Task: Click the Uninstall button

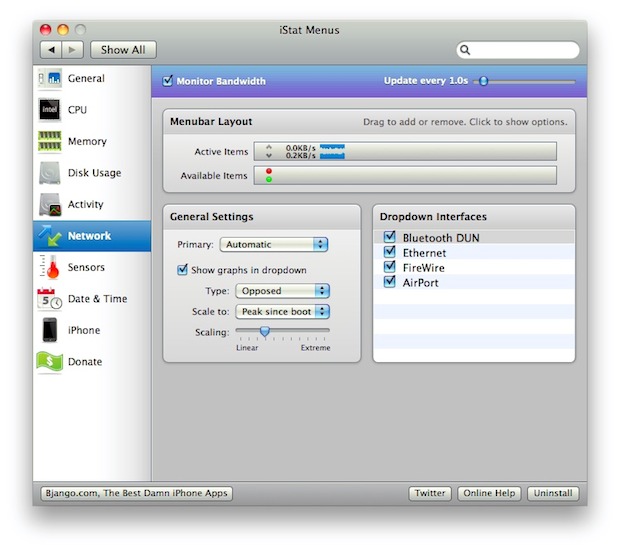Action: (x=553, y=493)
